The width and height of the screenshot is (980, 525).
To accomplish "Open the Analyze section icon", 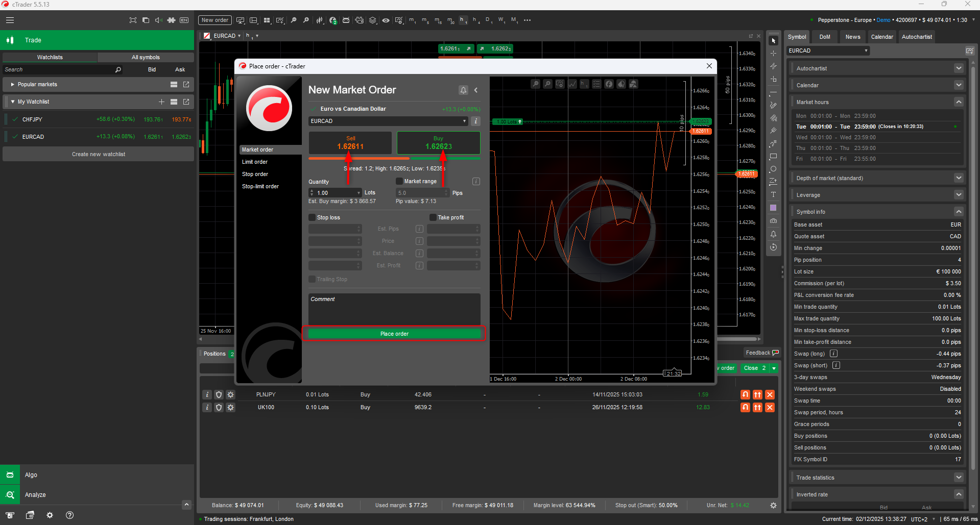I will (10, 495).
